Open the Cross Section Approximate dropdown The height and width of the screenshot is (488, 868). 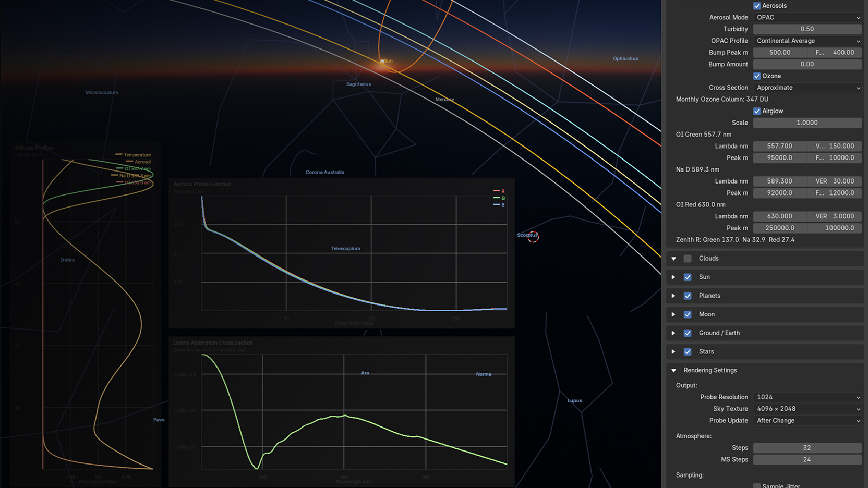point(807,88)
